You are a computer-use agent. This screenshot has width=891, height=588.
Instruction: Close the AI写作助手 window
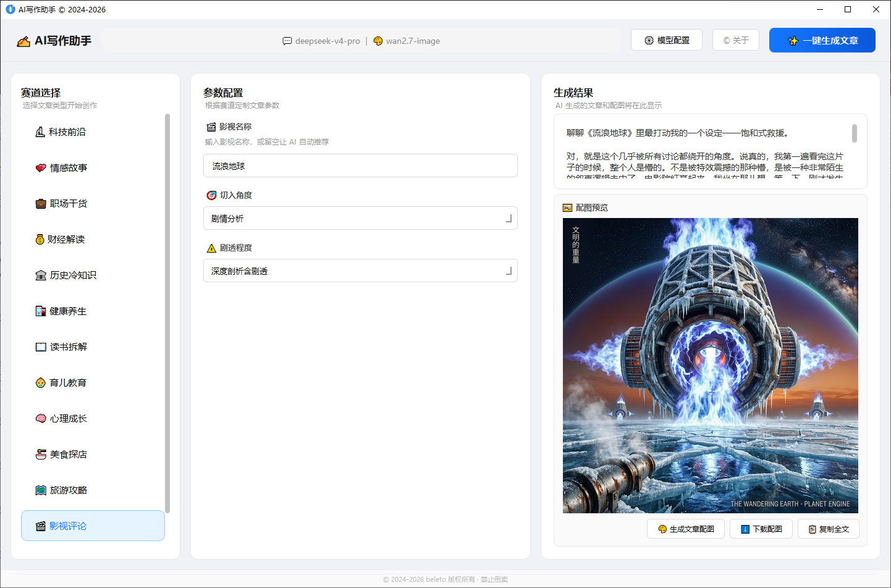click(x=876, y=9)
